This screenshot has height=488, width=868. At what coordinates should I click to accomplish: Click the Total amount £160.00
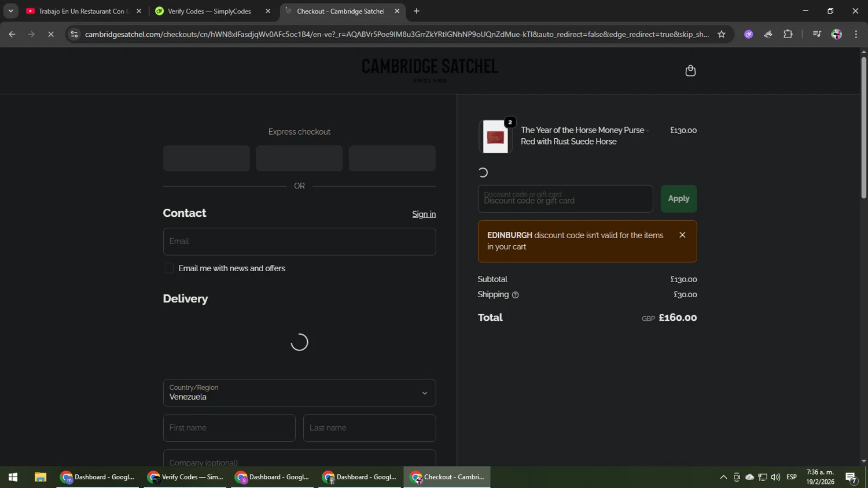(x=678, y=317)
